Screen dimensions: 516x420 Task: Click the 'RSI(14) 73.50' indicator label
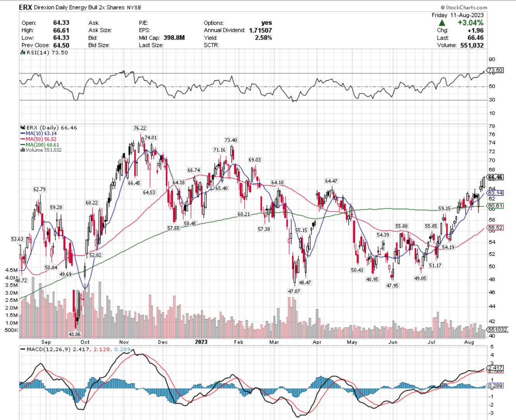point(47,53)
